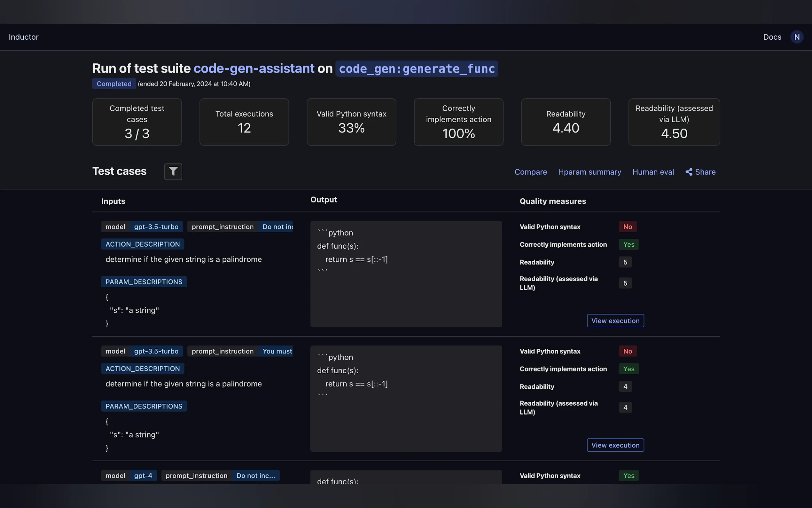Click the gpt-4 model tag
812x508 pixels.
(x=143, y=475)
